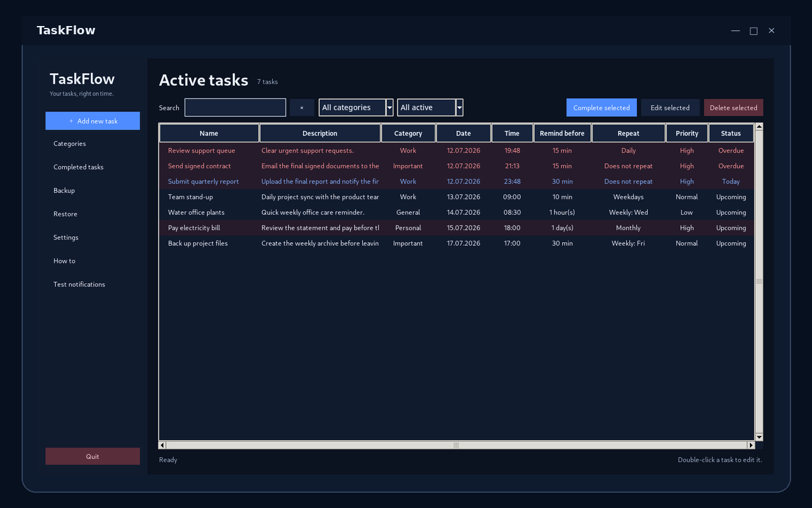
Task: Click the 'Personal' category cell
Action: click(408, 228)
